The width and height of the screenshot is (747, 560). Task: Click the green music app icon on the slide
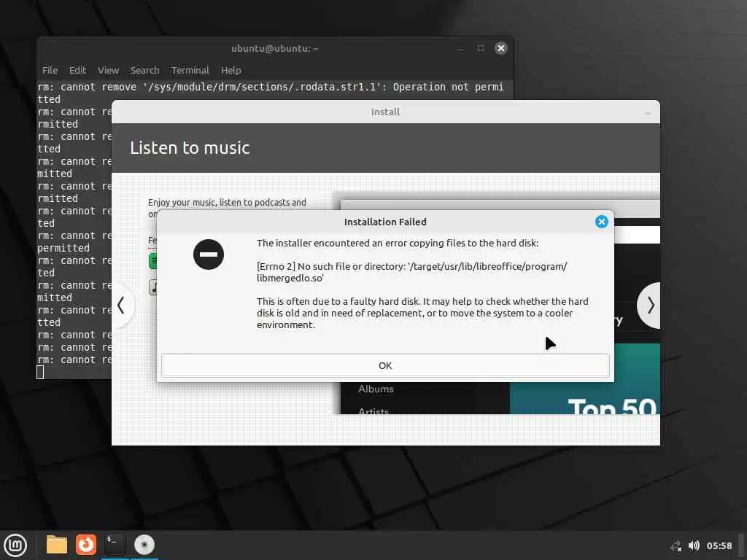tap(153, 261)
